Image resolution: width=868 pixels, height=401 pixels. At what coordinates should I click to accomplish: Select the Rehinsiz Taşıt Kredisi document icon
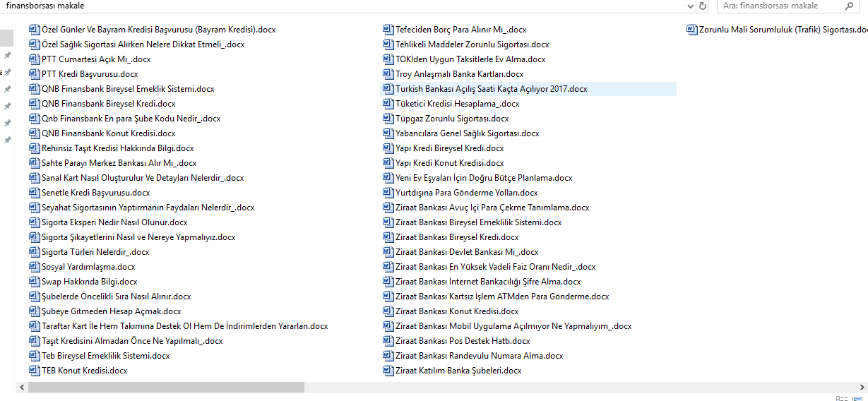35,148
